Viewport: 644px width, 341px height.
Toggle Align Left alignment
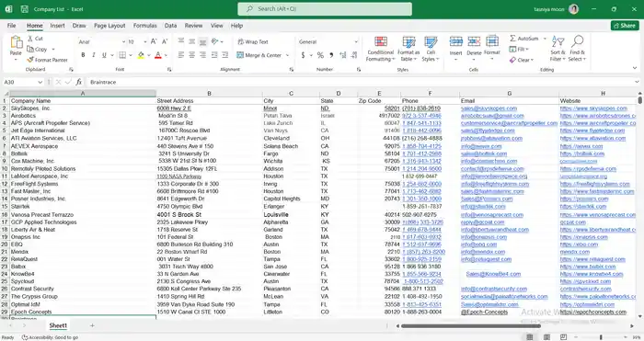coord(181,55)
